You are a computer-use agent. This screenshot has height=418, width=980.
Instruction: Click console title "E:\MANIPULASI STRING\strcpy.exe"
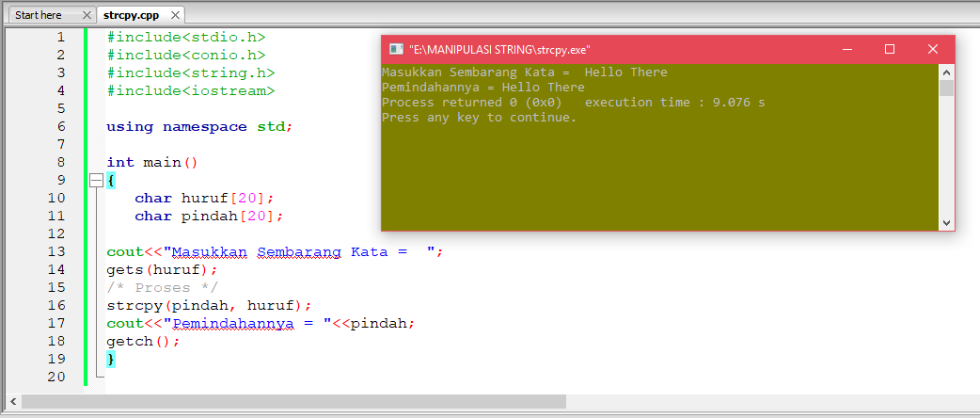[x=499, y=50]
